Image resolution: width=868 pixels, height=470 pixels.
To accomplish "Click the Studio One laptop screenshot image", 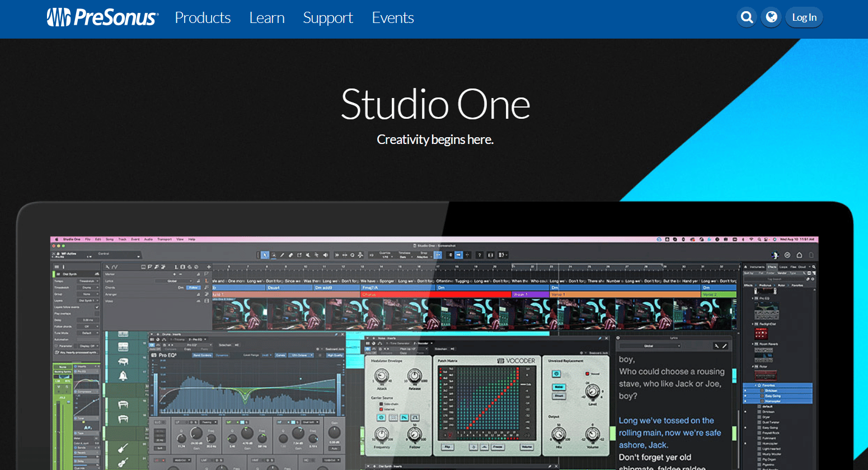I will (434, 336).
